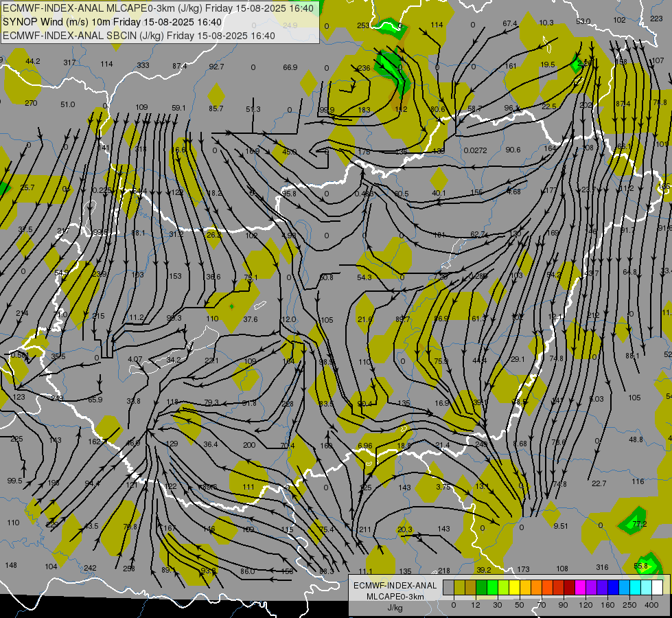Click the map value '0.0272'

[x=475, y=150]
